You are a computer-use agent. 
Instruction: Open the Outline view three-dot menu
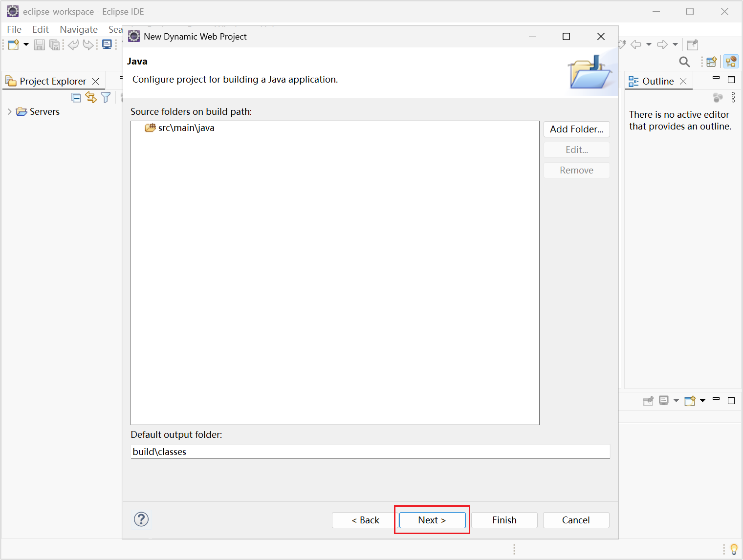[x=733, y=98]
